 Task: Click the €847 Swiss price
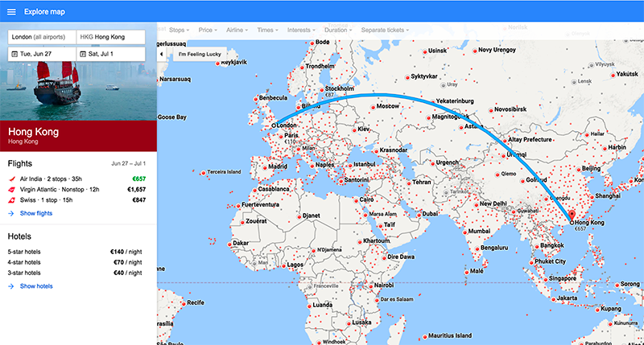138,200
